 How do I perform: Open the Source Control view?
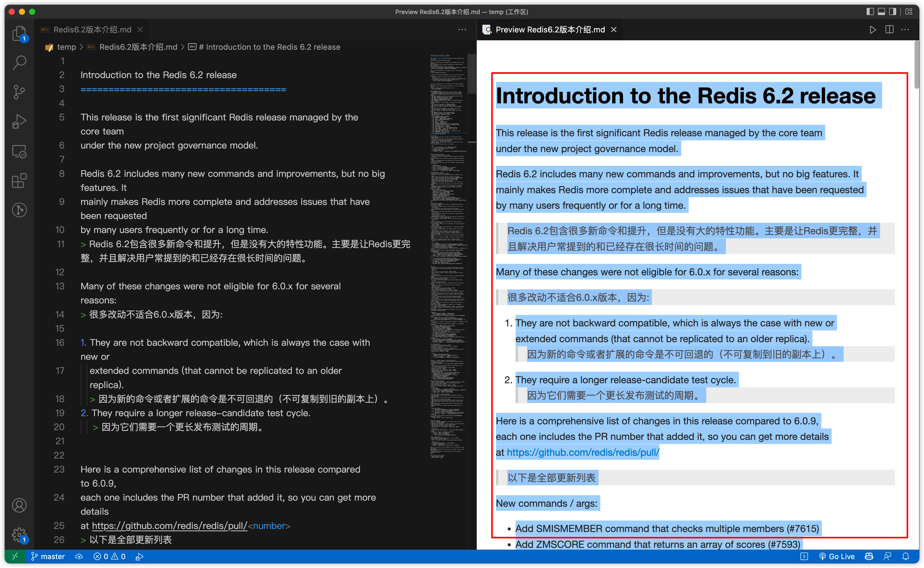pos(19,92)
